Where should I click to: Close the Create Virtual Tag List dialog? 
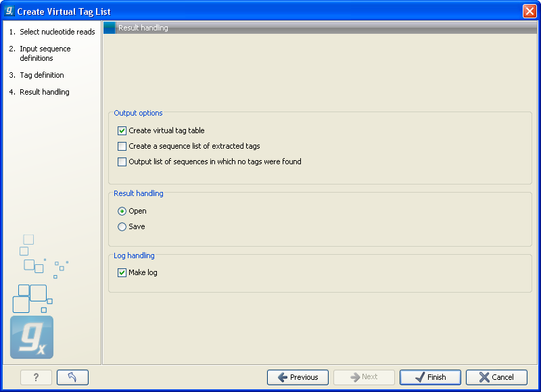tap(529, 11)
